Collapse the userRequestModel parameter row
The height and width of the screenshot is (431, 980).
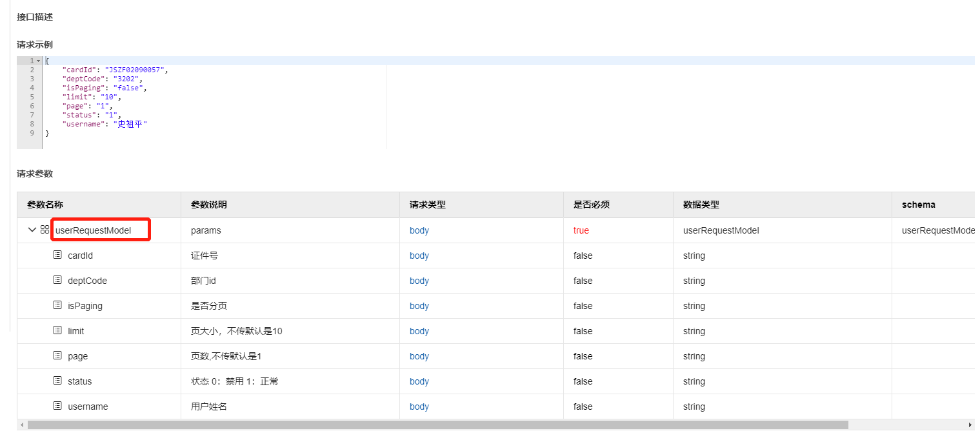pos(32,229)
